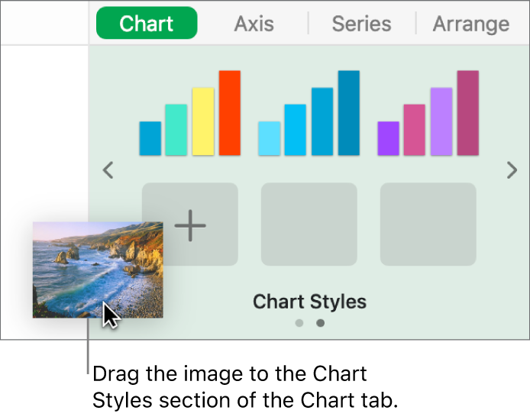Click the Chart Styles section label

coord(309,302)
